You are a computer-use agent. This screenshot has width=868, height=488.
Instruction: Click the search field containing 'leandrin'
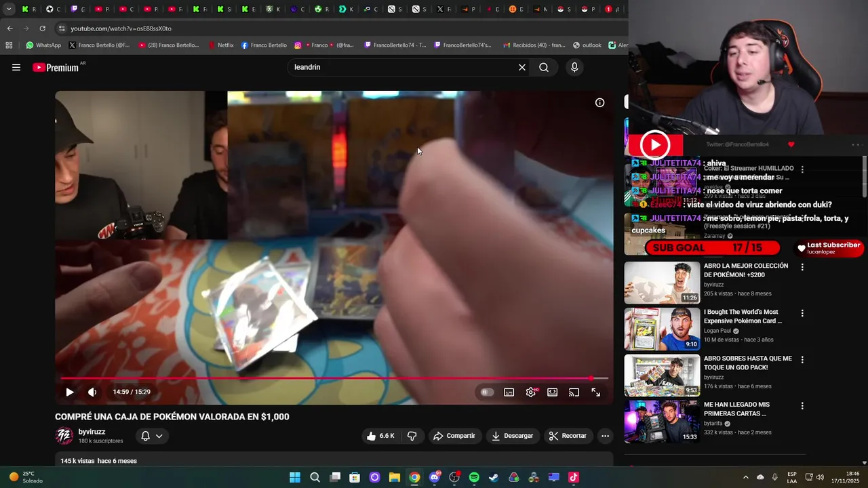403,67
